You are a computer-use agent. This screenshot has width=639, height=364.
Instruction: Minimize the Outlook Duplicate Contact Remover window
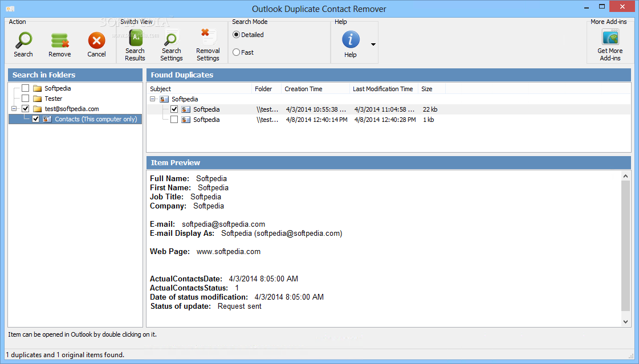click(587, 7)
